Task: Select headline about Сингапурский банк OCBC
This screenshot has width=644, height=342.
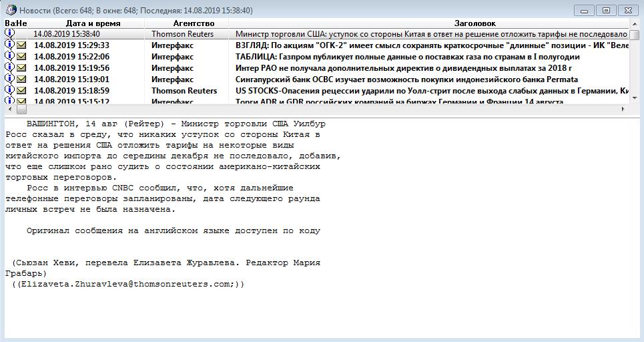Action: click(x=406, y=79)
